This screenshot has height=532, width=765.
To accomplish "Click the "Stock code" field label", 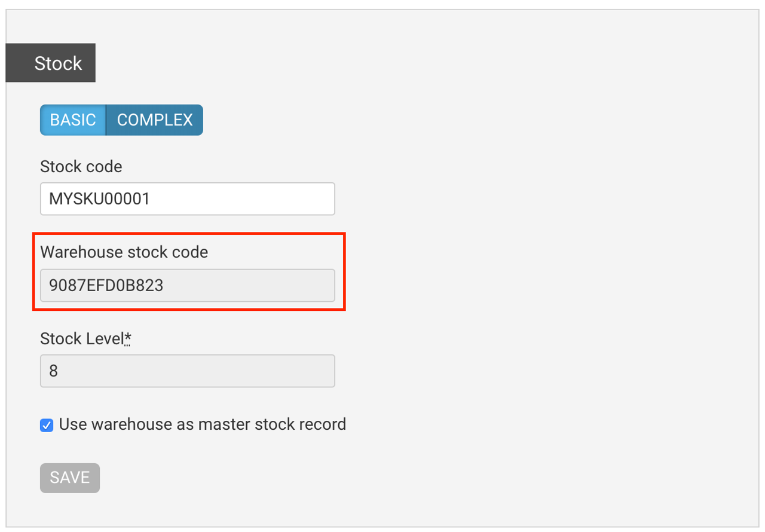I will (81, 166).
